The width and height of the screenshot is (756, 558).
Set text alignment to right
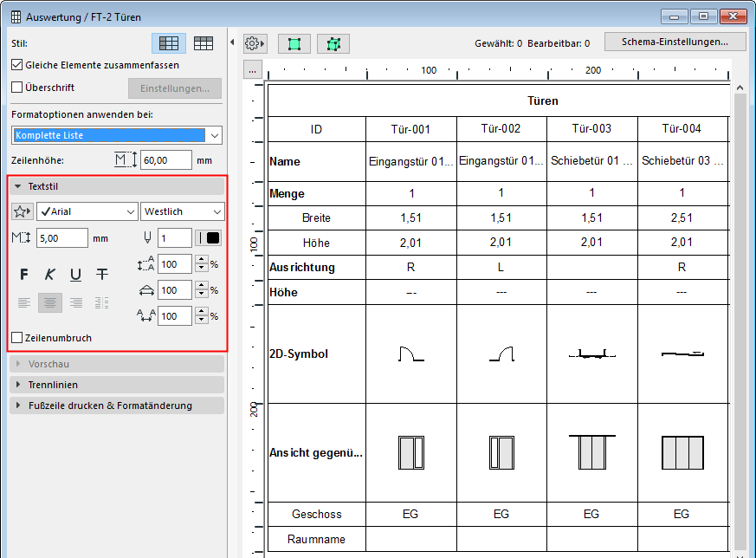click(x=76, y=302)
